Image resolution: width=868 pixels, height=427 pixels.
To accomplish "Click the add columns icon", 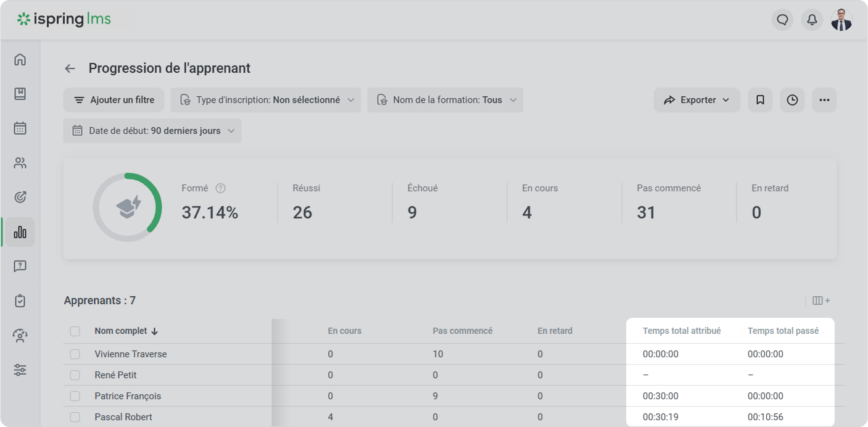I will 820,301.
